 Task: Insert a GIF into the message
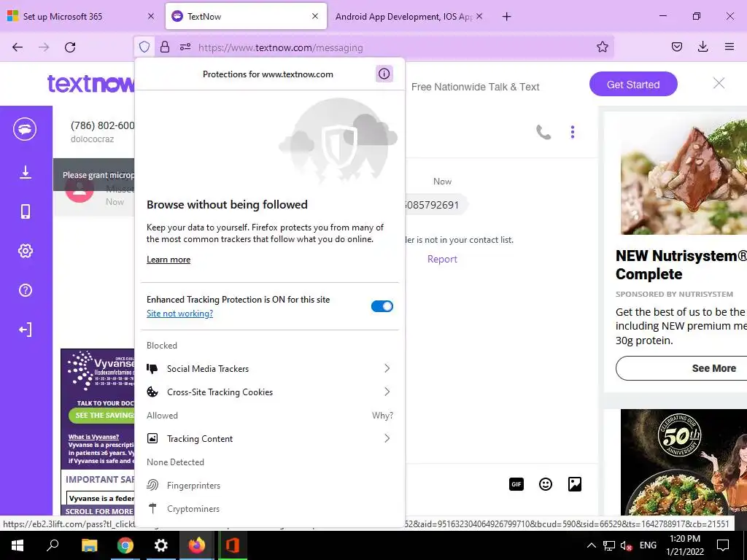tap(516, 484)
